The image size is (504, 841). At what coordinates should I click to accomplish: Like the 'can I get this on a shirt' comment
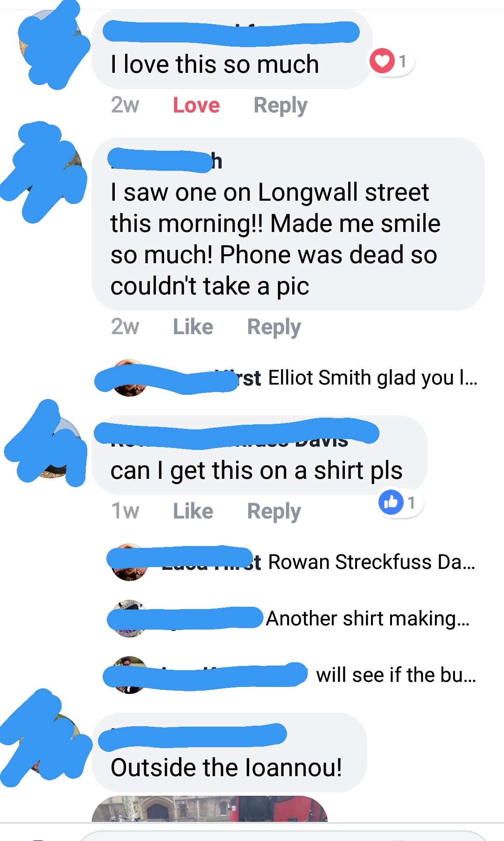193,511
